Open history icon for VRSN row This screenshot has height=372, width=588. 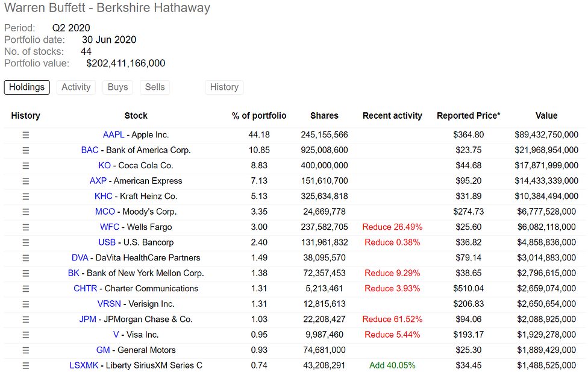(x=25, y=304)
